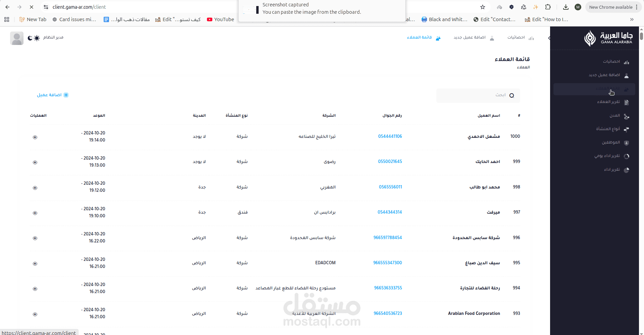Viewport: 644px width, 335px height.
Task: Open the YouTube bookmark
Action: (x=220, y=19)
